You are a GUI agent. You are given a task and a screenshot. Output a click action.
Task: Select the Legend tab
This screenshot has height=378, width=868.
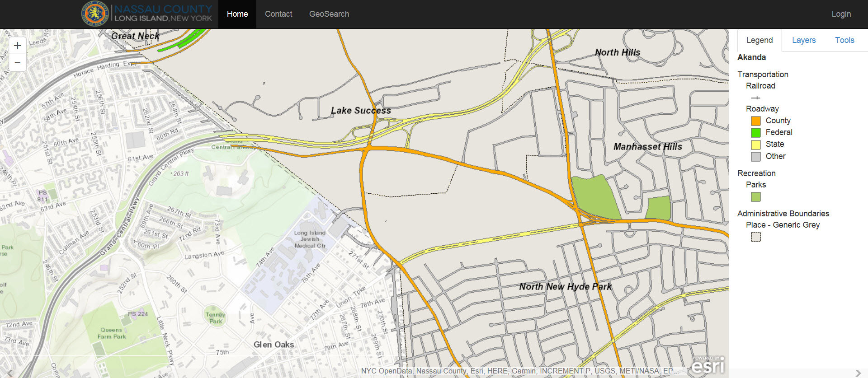tap(759, 40)
